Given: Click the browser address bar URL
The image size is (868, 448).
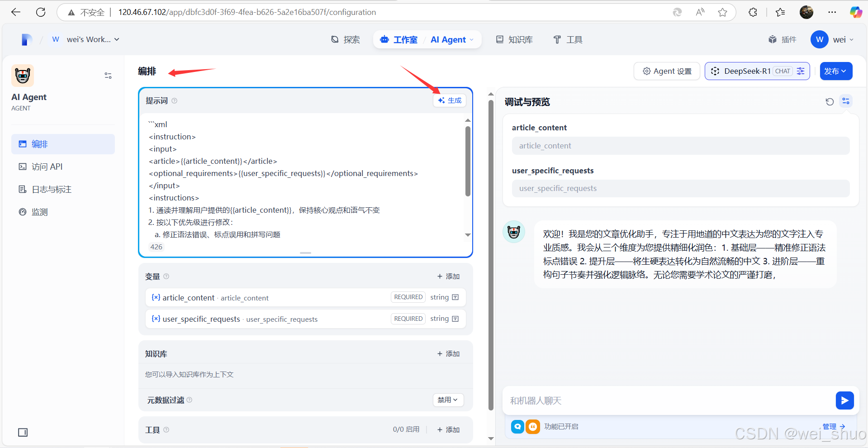Looking at the screenshot, I should (x=247, y=12).
